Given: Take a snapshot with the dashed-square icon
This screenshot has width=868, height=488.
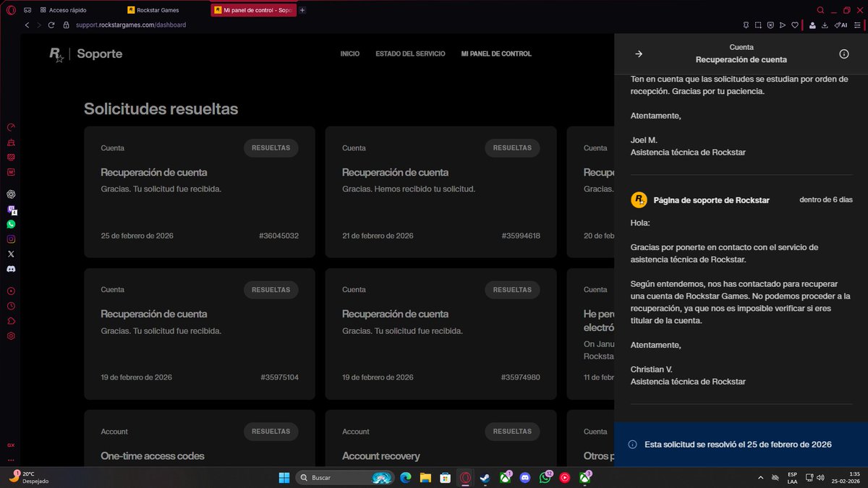Looking at the screenshot, I should (x=758, y=25).
